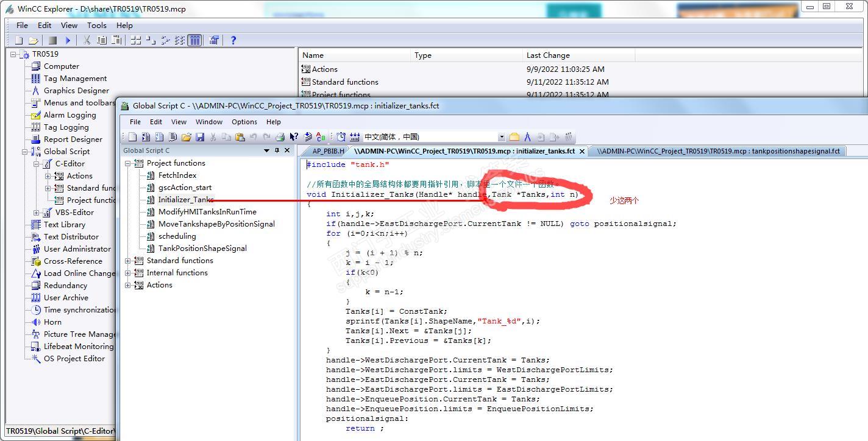The width and height of the screenshot is (868, 441).
Task: Expand the Actions node under C-Editor
Action: [x=48, y=176]
